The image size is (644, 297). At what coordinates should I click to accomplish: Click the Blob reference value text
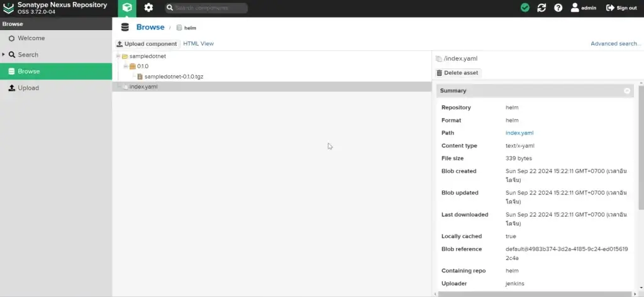pos(567,254)
